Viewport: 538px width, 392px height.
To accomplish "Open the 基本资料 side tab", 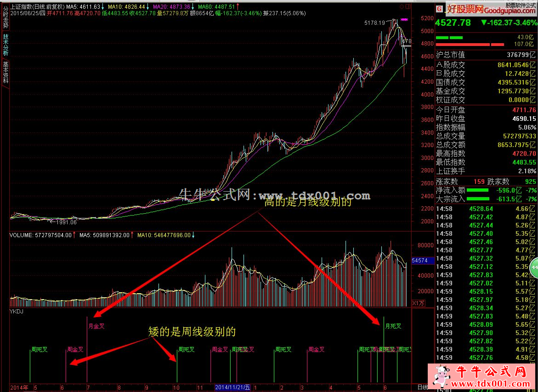I will (5, 72).
